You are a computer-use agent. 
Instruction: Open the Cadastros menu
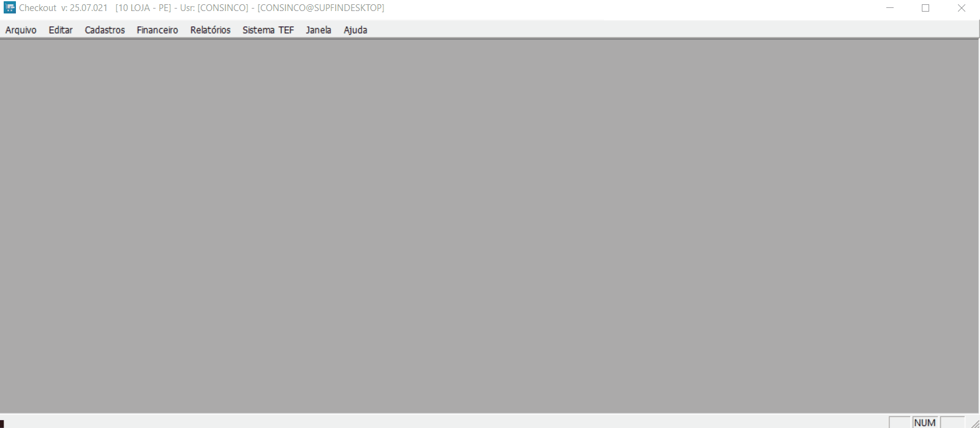click(105, 30)
